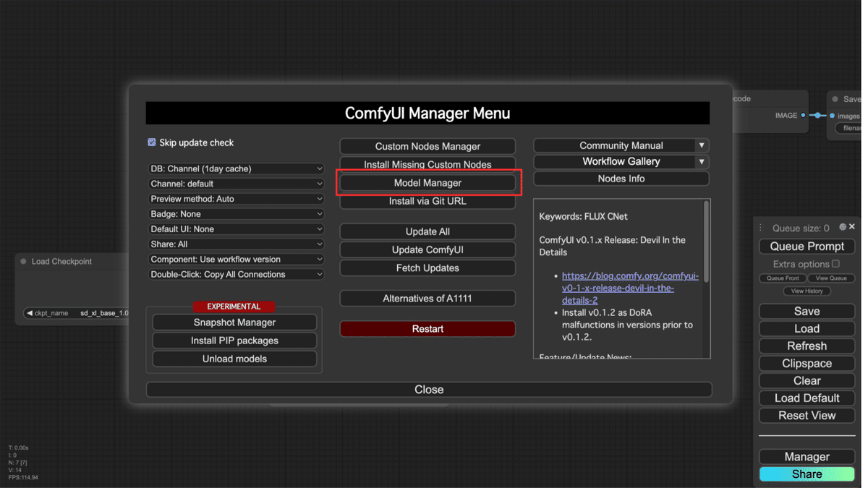
Task: Click previous arrow on ckpt_name widget
Action: (x=30, y=313)
